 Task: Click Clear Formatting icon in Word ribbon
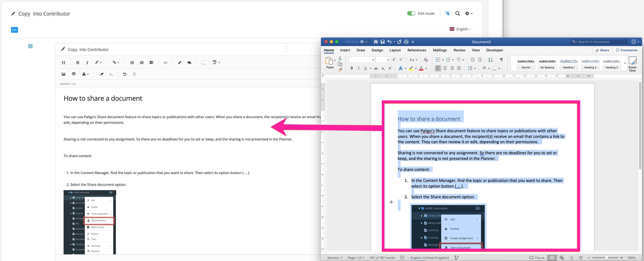tap(426, 60)
